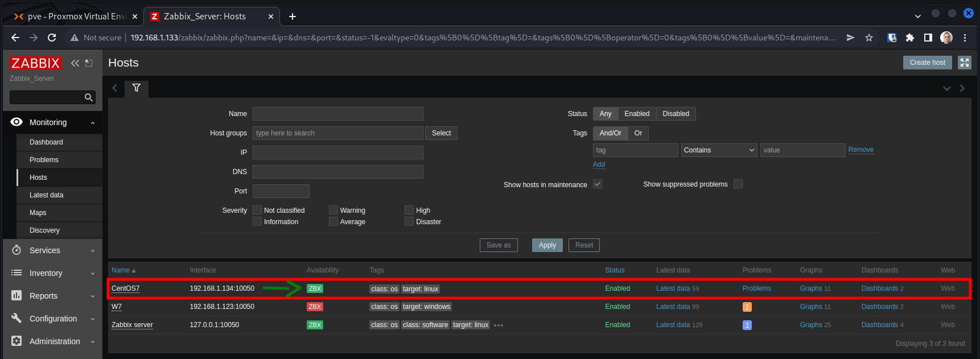Image resolution: width=980 pixels, height=359 pixels.
Task: Hide sidebar using the square icon
Action: pyautogui.click(x=89, y=63)
